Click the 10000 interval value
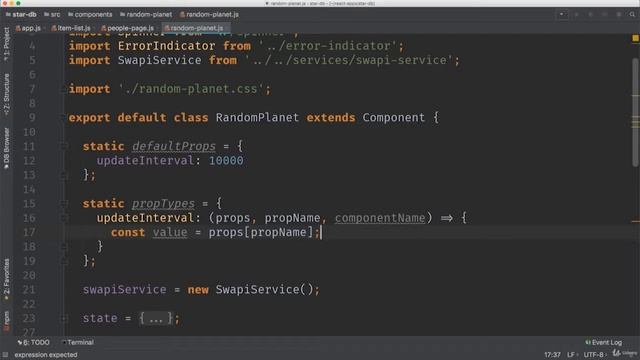 tap(226, 160)
